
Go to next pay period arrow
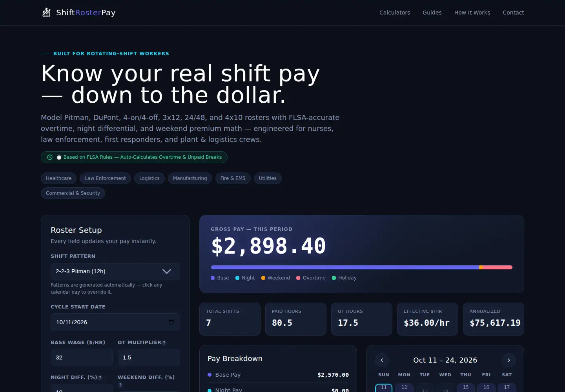(x=509, y=360)
